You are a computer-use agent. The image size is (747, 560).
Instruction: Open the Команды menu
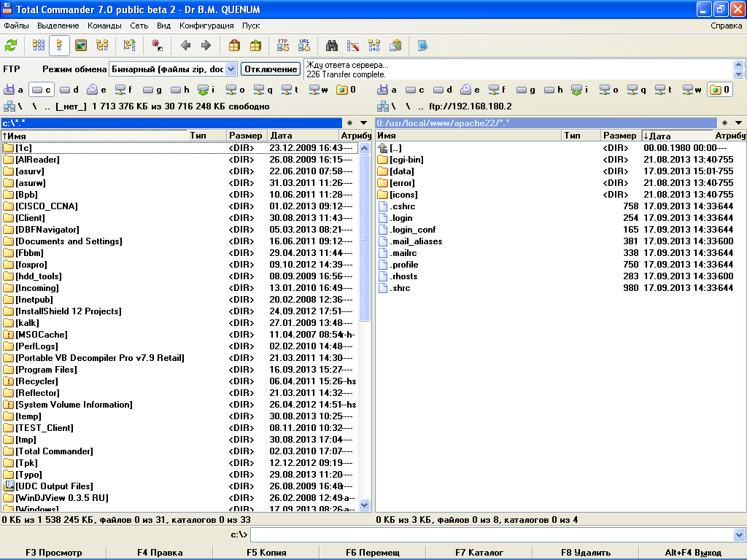pyautogui.click(x=104, y=26)
